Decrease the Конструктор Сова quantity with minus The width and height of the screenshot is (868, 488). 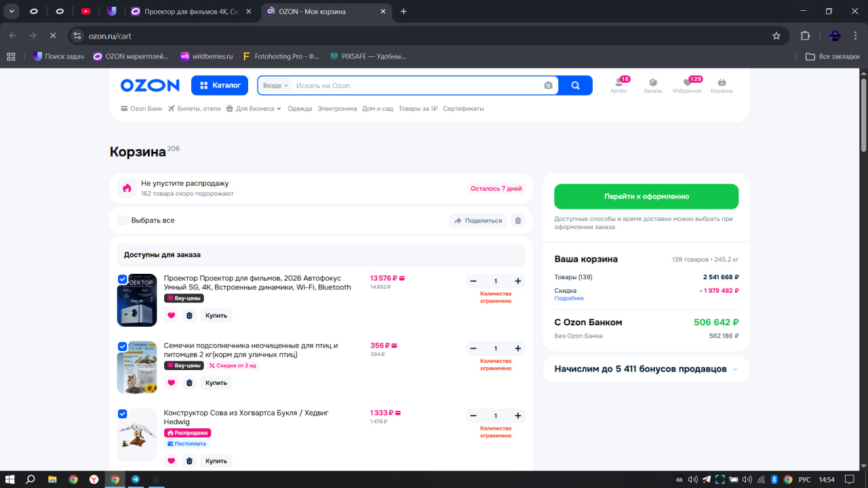pyautogui.click(x=473, y=415)
